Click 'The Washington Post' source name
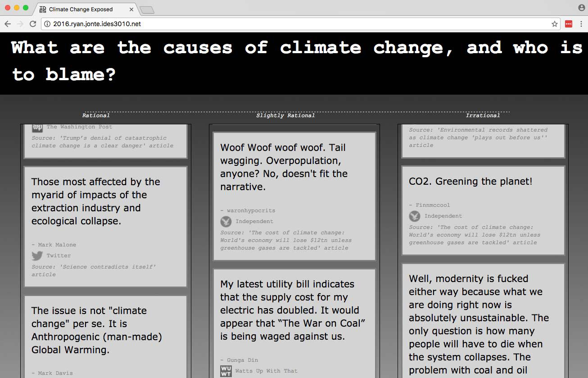This screenshot has height=378, width=588. (79, 127)
